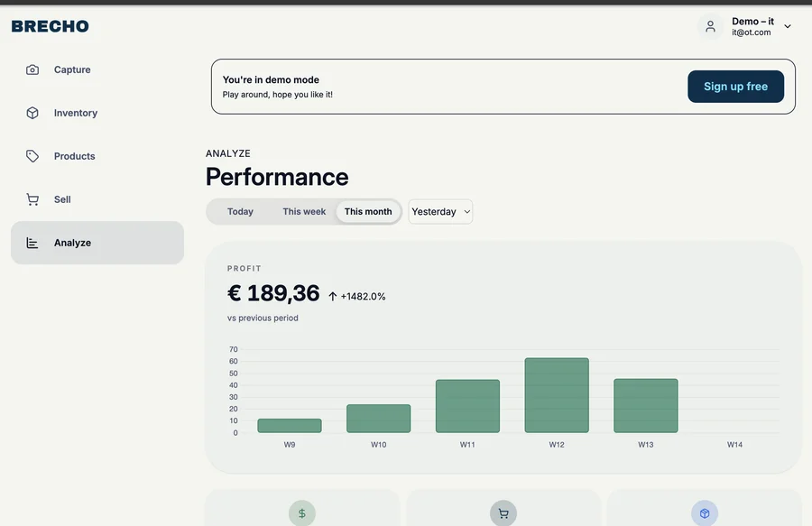Open the Yesterday comparison dropdown
Screen dimensions: 812x526
[440, 211]
